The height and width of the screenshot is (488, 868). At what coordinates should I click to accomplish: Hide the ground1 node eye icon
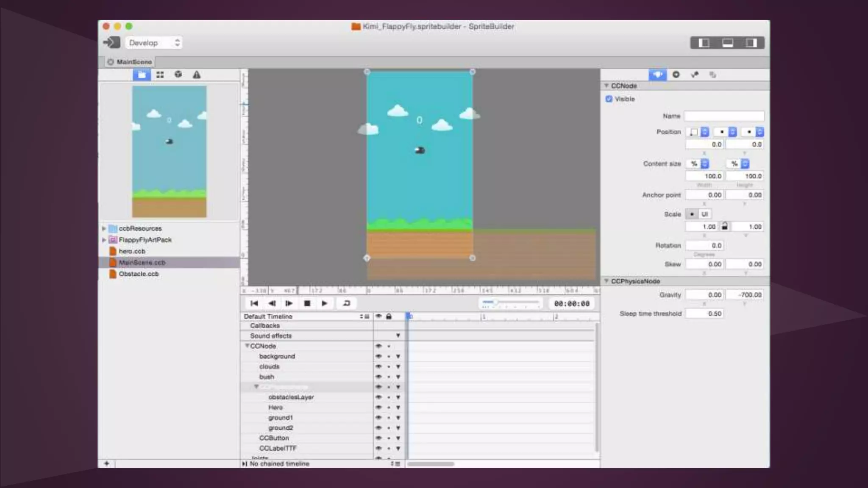click(378, 418)
